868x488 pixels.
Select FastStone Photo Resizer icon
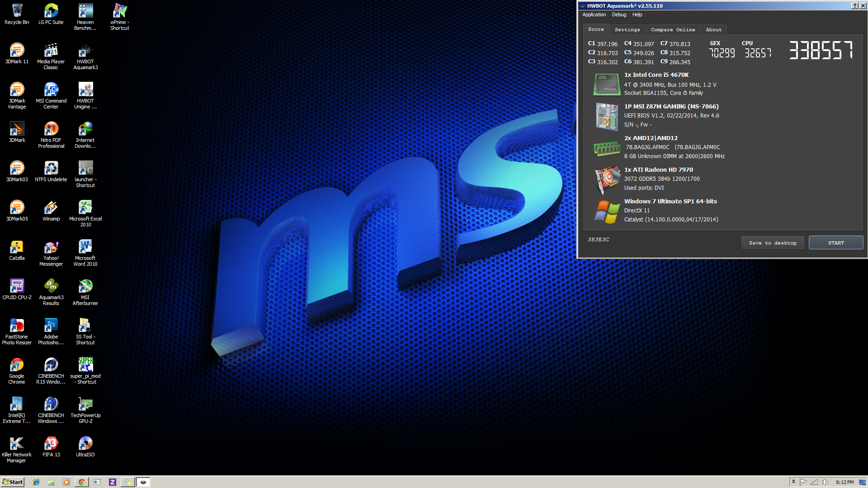tap(17, 332)
